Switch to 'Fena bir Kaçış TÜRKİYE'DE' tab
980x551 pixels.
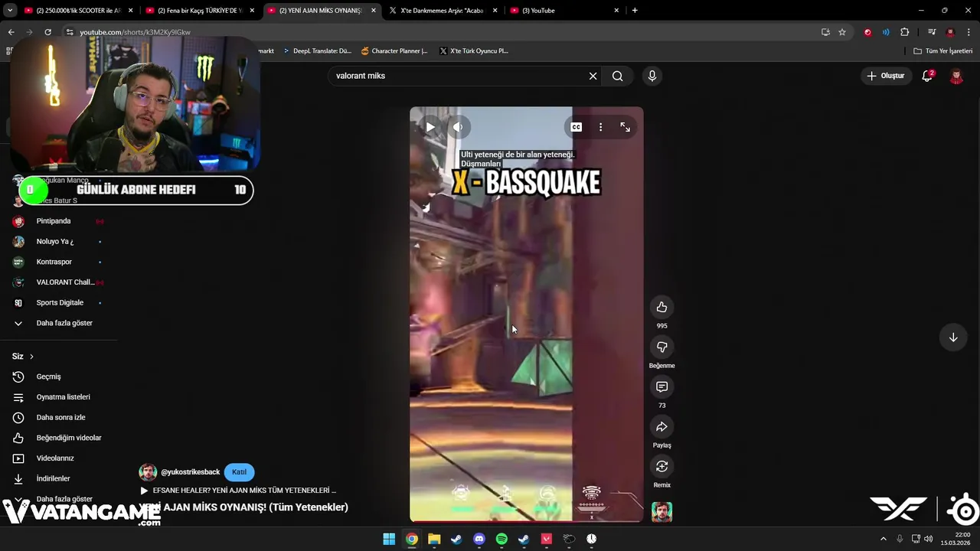point(200,11)
